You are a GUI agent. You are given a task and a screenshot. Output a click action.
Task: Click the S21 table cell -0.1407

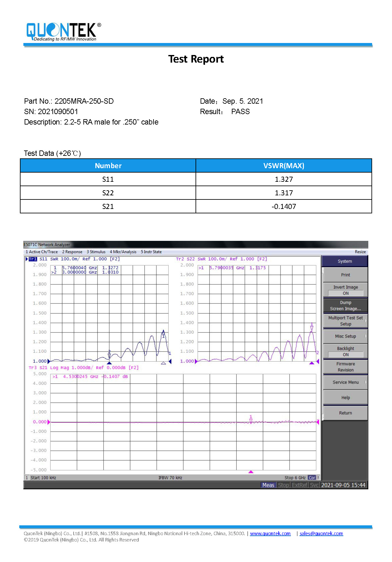click(284, 206)
